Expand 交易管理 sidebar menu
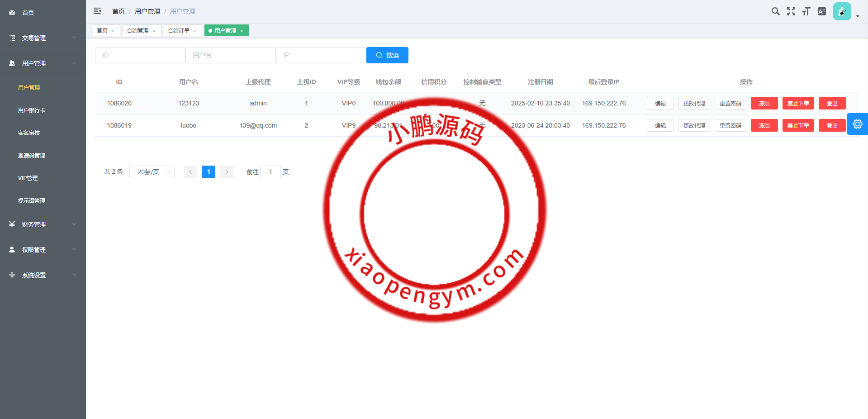 click(43, 38)
